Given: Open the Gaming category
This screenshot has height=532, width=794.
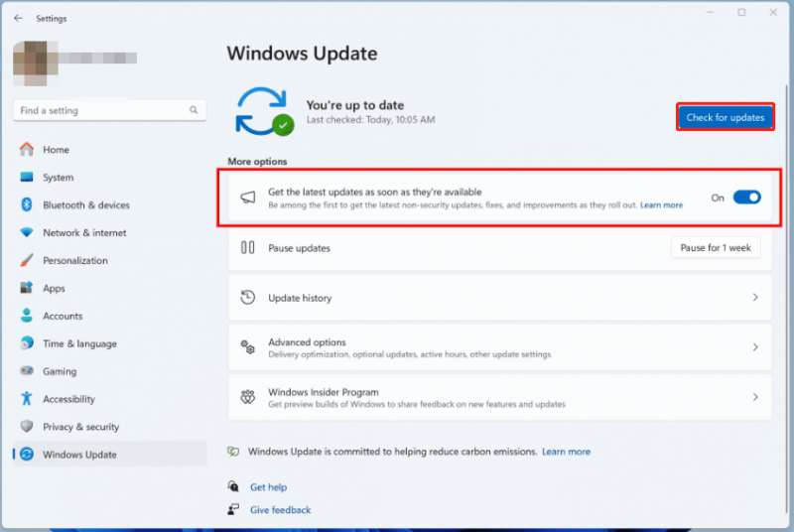Looking at the screenshot, I should click(110, 371).
